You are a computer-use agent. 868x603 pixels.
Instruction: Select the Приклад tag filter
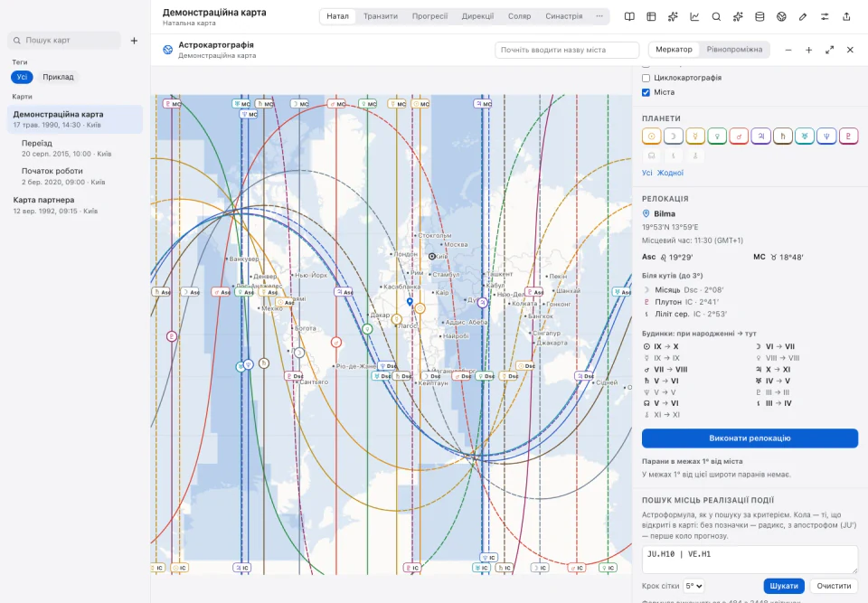tap(58, 77)
